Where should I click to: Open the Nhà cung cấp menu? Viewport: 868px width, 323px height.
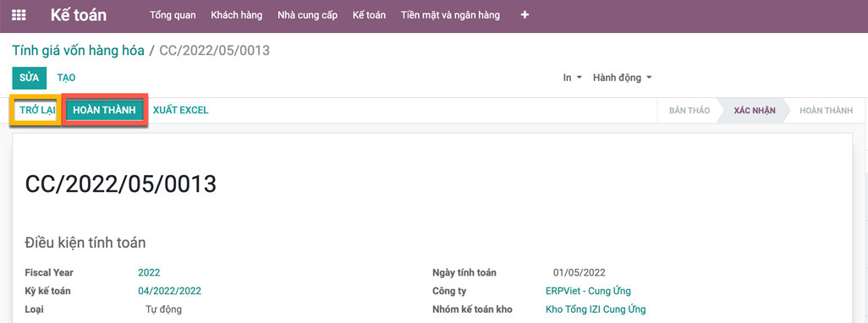pos(307,15)
